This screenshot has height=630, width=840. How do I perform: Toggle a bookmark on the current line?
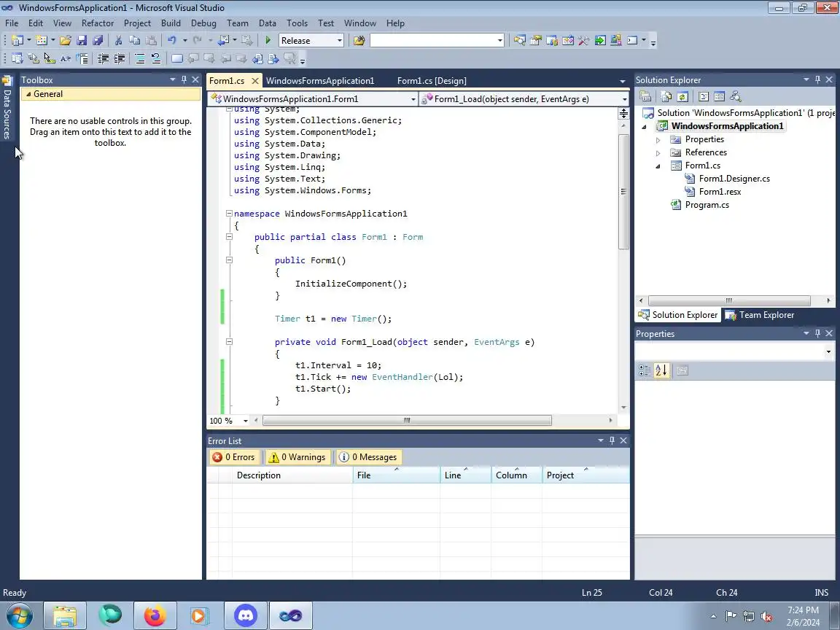pyautogui.click(x=176, y=58)
